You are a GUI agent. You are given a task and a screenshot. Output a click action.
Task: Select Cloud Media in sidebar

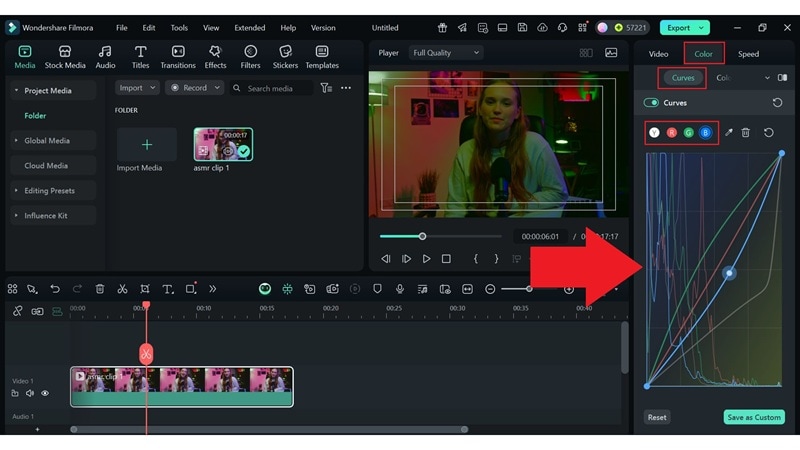(46, 165)
